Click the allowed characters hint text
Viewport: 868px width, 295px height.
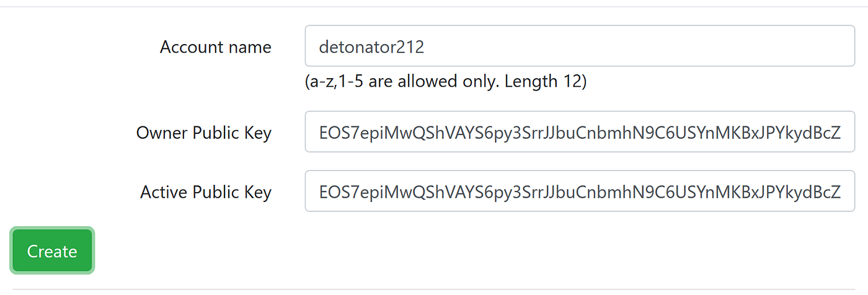coord(445,82)
